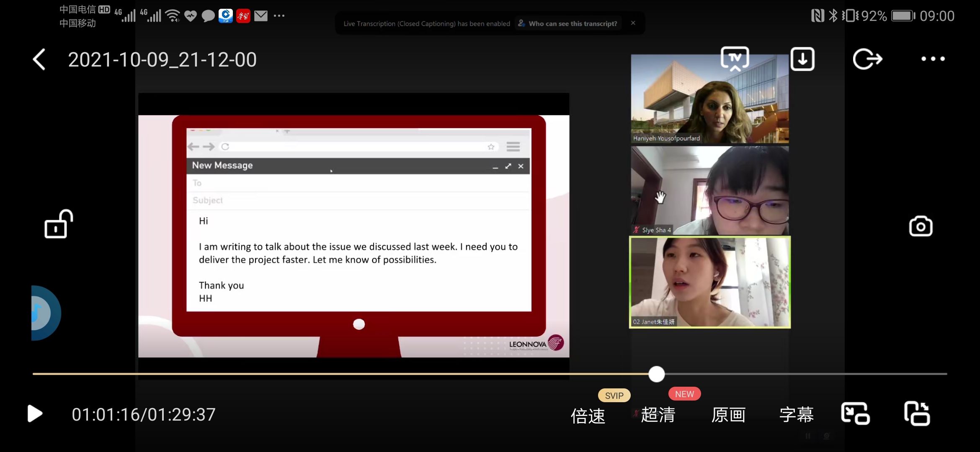
Task: Open the three-dot more options menu
Action: click(933, 59)
